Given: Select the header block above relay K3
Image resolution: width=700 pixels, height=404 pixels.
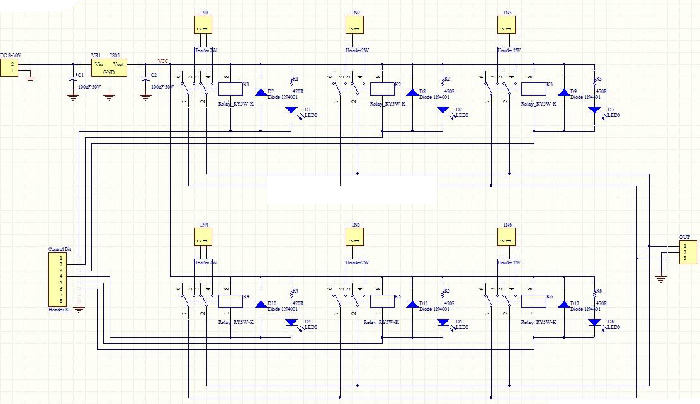Looking at the screenshot, I should 506,25.
